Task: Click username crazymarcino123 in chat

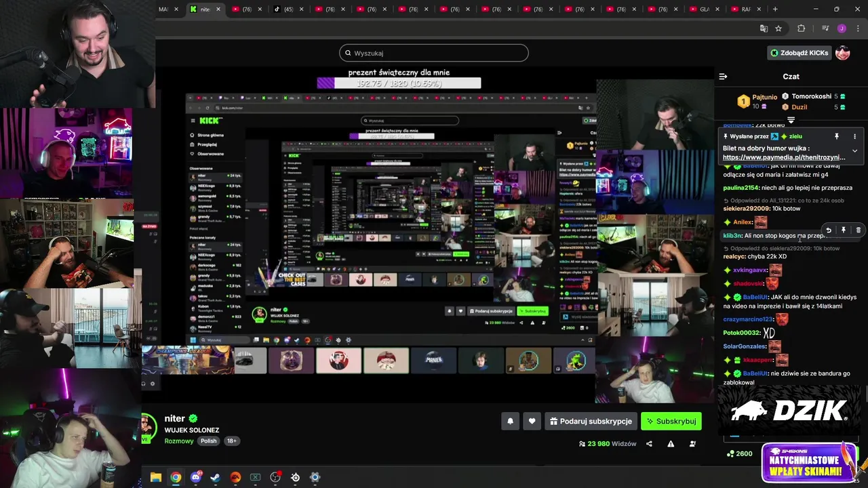Action: (747, 319)
